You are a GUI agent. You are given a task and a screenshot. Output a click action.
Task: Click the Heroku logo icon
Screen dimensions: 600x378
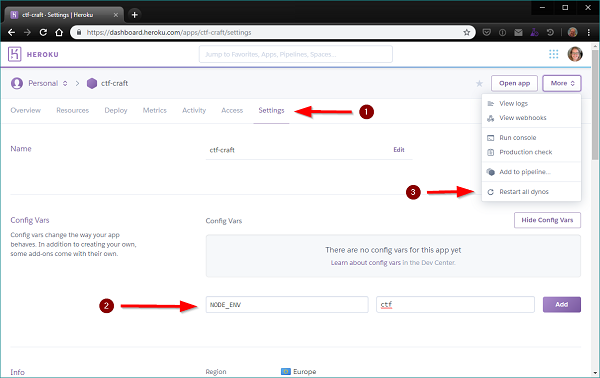pyautogui.click(x=15, y=54)
